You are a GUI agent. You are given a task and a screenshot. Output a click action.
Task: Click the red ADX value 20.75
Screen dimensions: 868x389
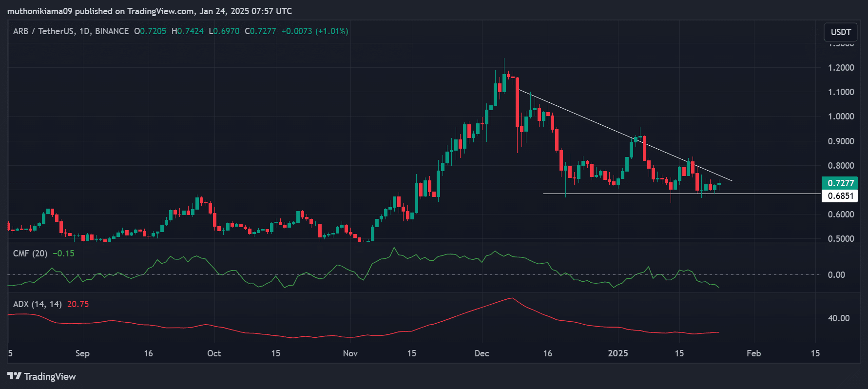[x=78, y=304]
